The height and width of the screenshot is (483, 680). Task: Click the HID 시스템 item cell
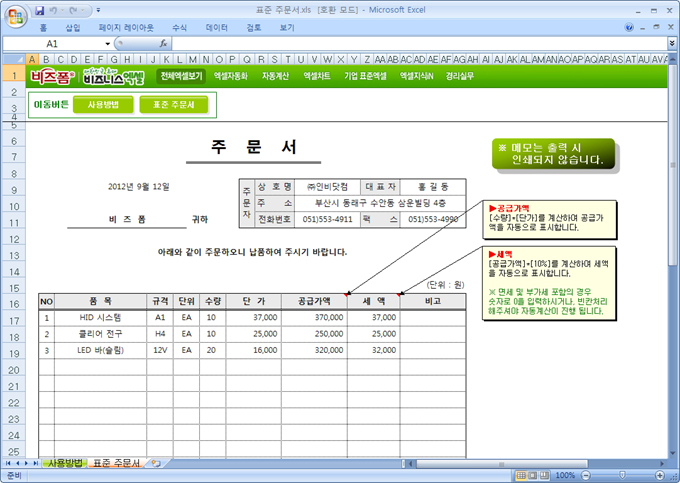pos(100,317)
